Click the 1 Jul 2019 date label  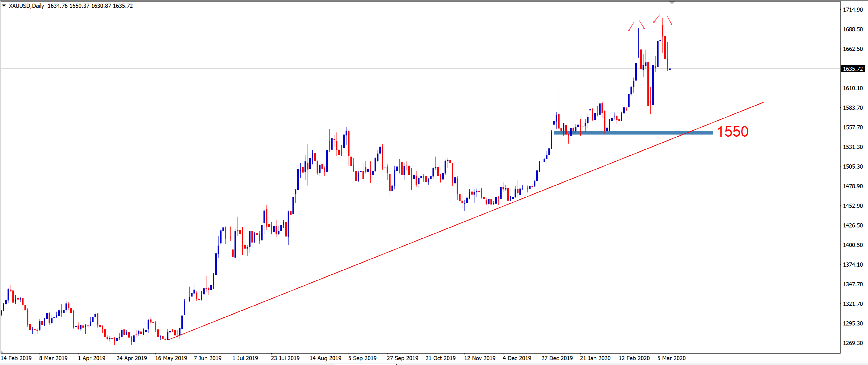pos(245,358)
